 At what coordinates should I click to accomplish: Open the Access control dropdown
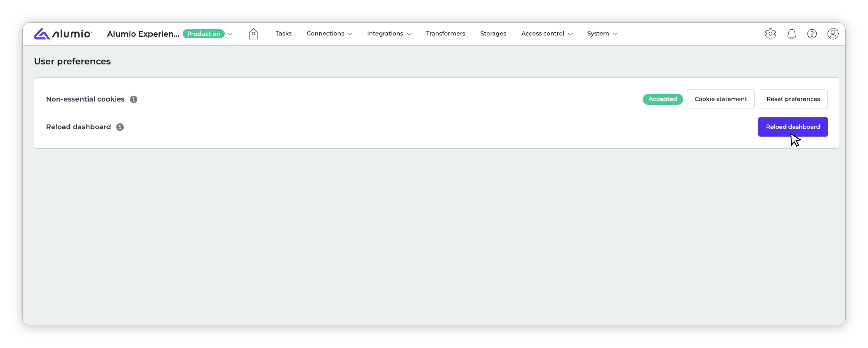[x=547, y=33]
